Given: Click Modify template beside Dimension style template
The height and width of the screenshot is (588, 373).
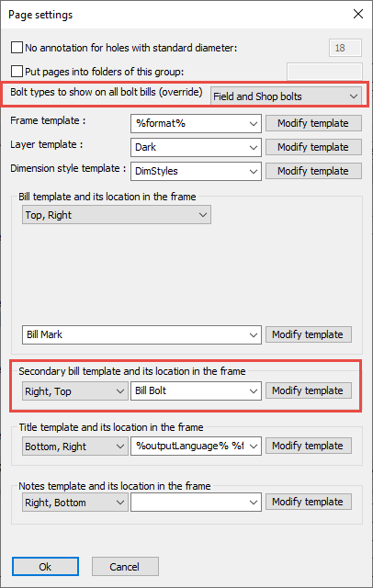Looking at the screenshot, I should click(x=313, y=172).
